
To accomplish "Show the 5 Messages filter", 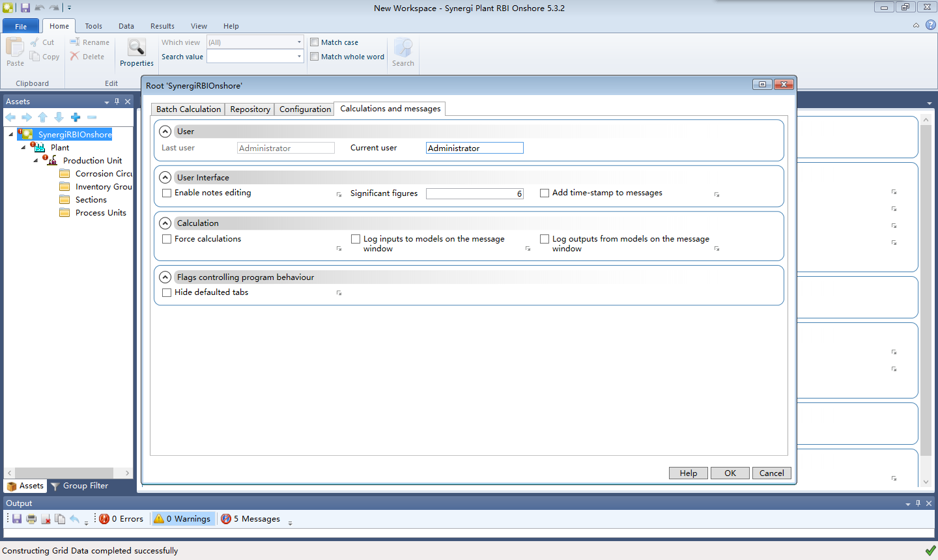I will (x=250, y=519).
